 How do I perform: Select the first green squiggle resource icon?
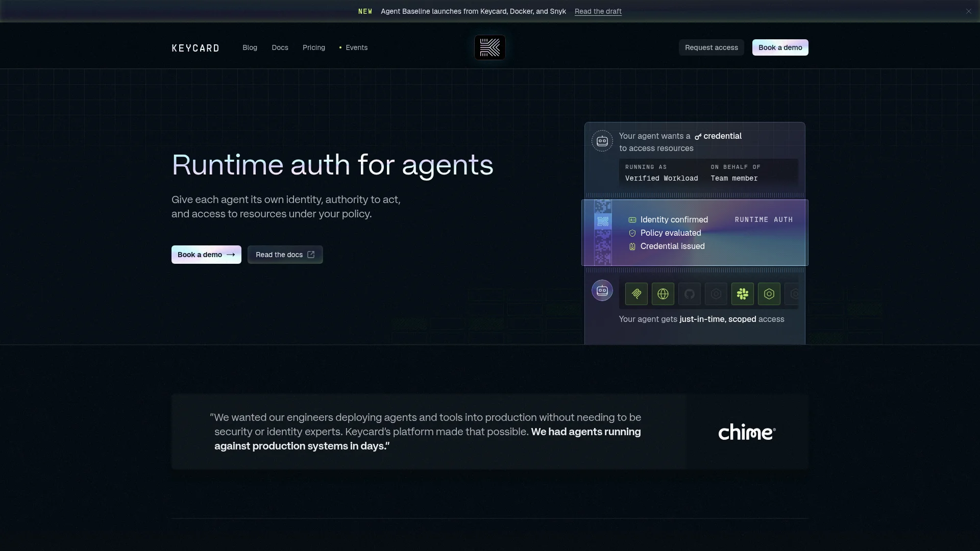click(x=636, y=294)
